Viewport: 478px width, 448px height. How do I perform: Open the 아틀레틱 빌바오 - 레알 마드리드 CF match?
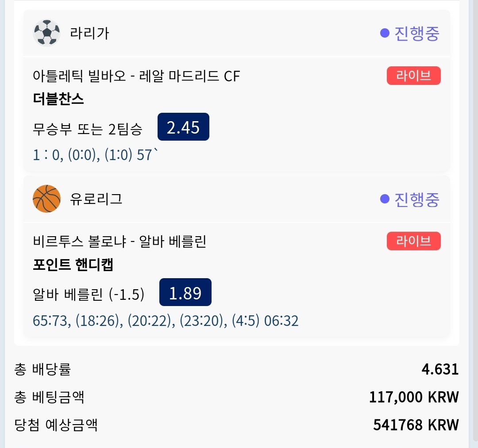136,77
